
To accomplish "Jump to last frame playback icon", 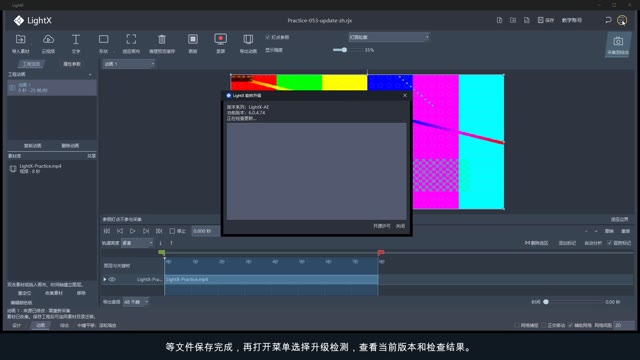I will point(159,231).
